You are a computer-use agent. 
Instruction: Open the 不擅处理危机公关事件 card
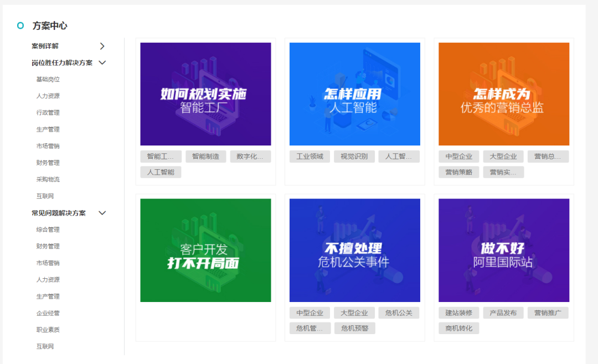[x=354, y=250]
